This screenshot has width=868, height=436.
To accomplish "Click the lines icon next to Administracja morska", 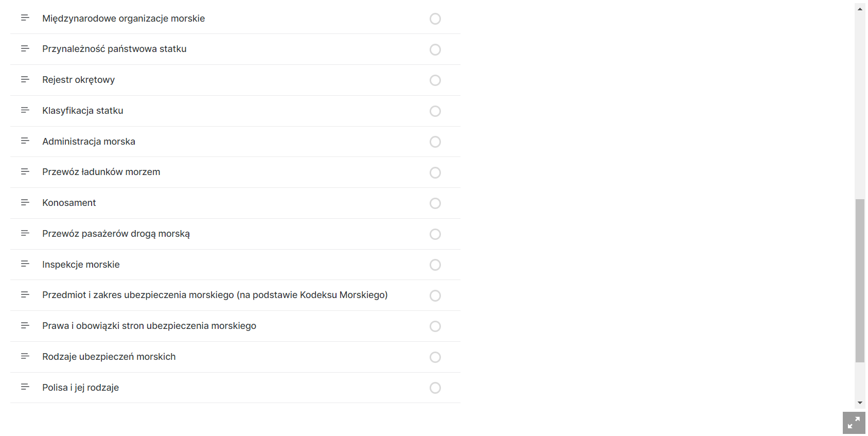I will click(25, 141).
